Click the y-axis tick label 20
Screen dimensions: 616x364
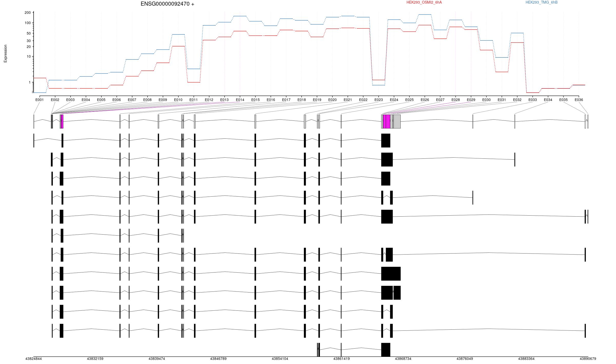29,47
